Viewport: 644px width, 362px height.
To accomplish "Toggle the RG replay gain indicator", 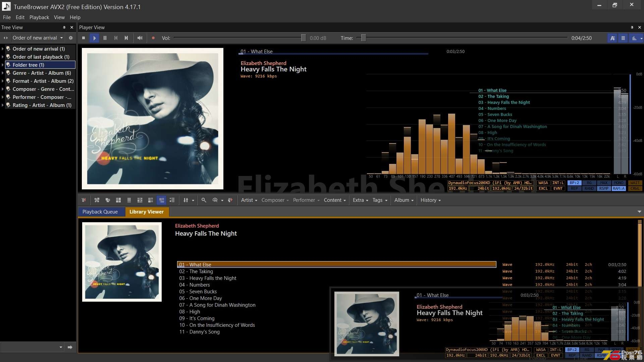I will [589, 183].
